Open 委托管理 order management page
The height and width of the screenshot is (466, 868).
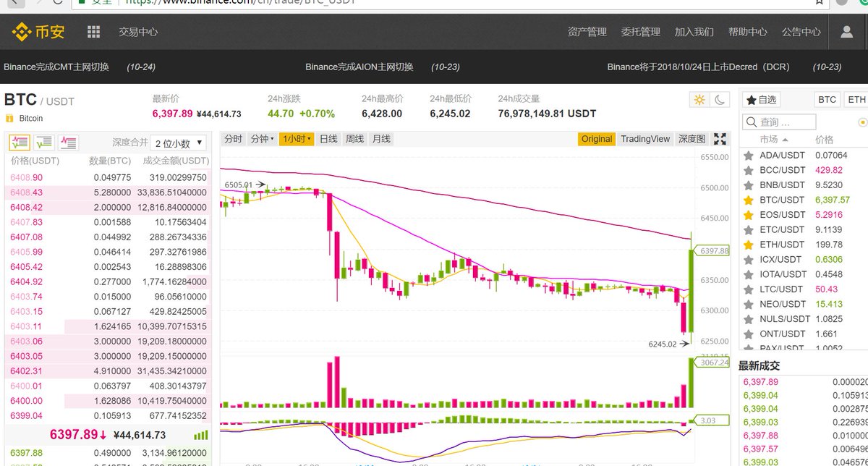pos(641,32)
